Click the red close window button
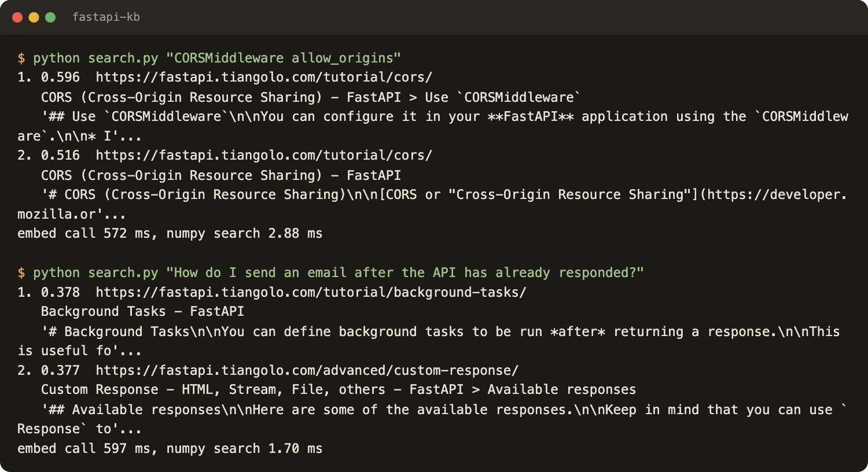Screen dimensions: 868x472 17,17
